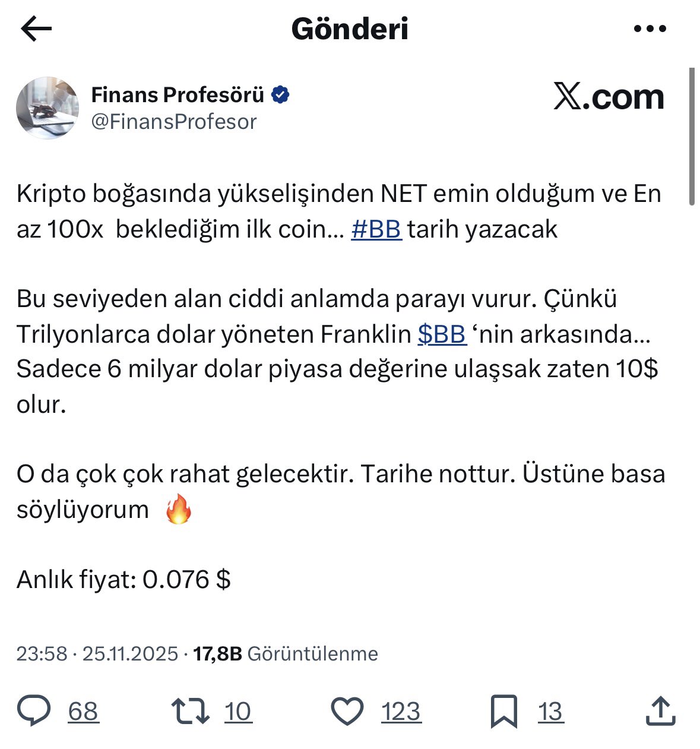Open the 10 reposts count
This screenshot has height=749, width=700.
coord(238,712)
